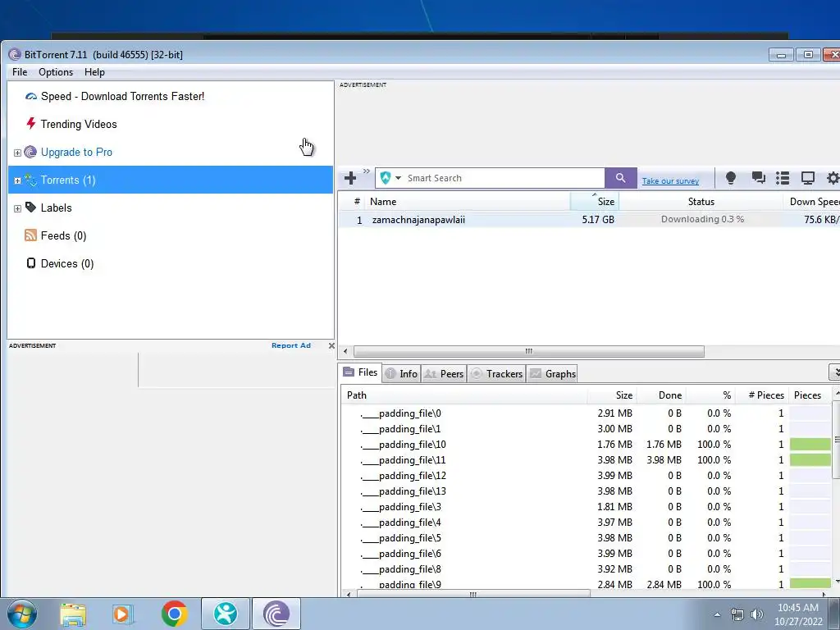Sort files by the # Pieces column header
This screenshot has height=630, width=840.
click(761, 395)
